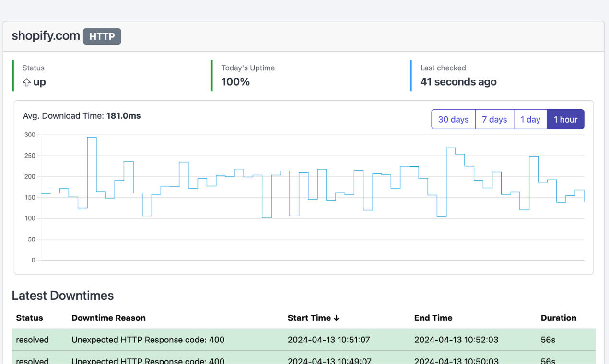Click the first row's resolved status cell
Viewport: 609px width, 364px height.
pyautogui.click(x=32, y=340)
